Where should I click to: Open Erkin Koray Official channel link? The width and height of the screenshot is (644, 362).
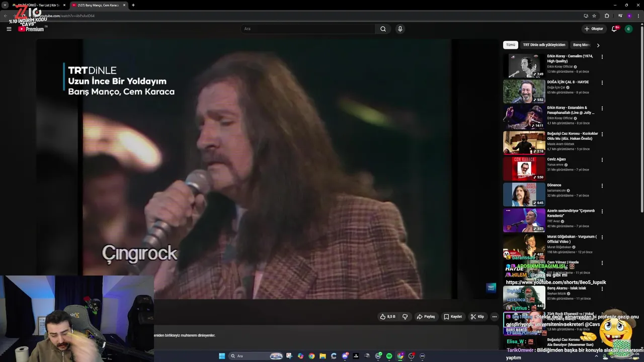(560, 66)
